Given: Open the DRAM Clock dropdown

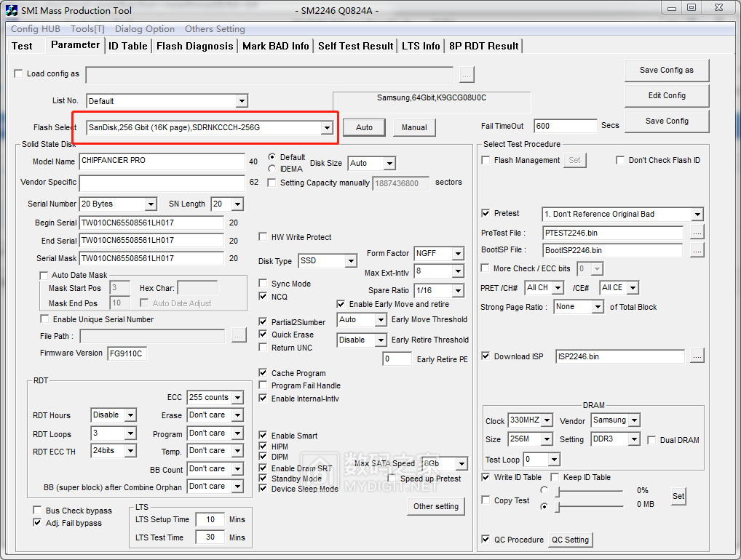Looking at the screenshot, I should [x=547, y=421].
